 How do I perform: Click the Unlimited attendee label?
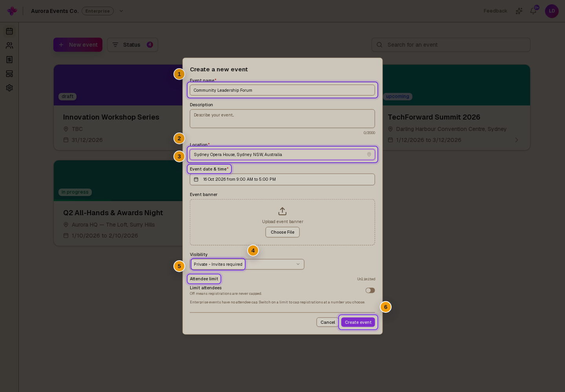point(366,279)
